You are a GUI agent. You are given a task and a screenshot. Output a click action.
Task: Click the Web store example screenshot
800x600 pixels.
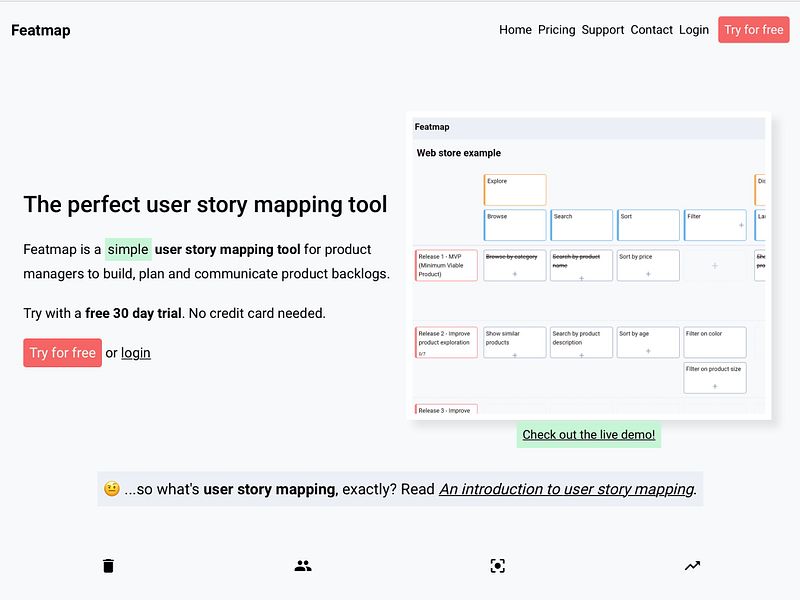588,265
